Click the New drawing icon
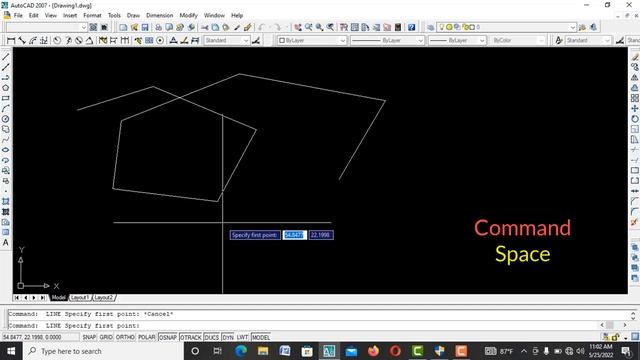Viewport: 640px width, 360px height. click(123, 27)
